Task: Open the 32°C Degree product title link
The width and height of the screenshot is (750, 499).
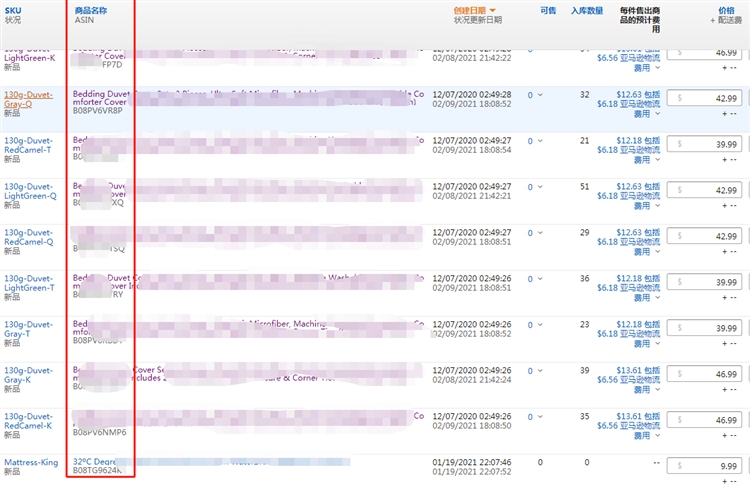Action: tap(95, 460)
